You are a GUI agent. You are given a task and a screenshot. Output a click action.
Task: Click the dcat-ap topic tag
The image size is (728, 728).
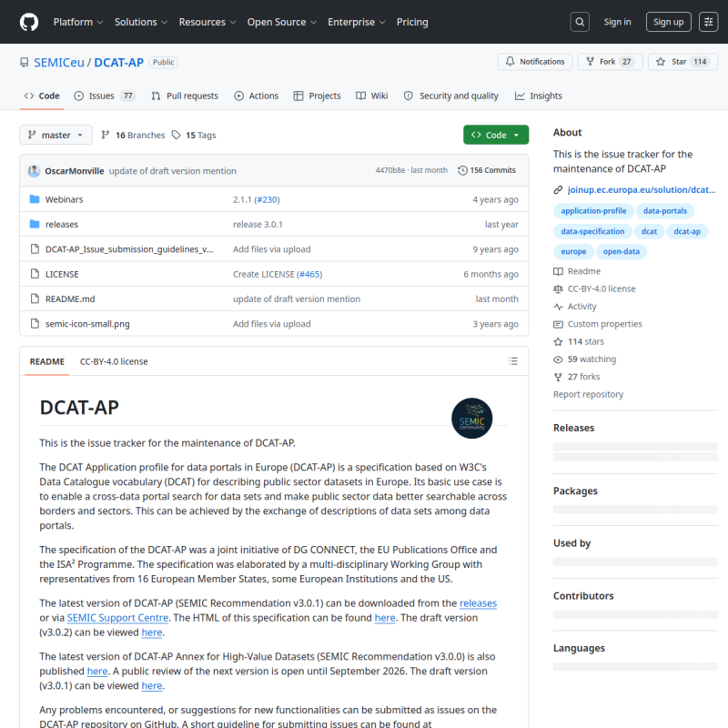point(687,231)
